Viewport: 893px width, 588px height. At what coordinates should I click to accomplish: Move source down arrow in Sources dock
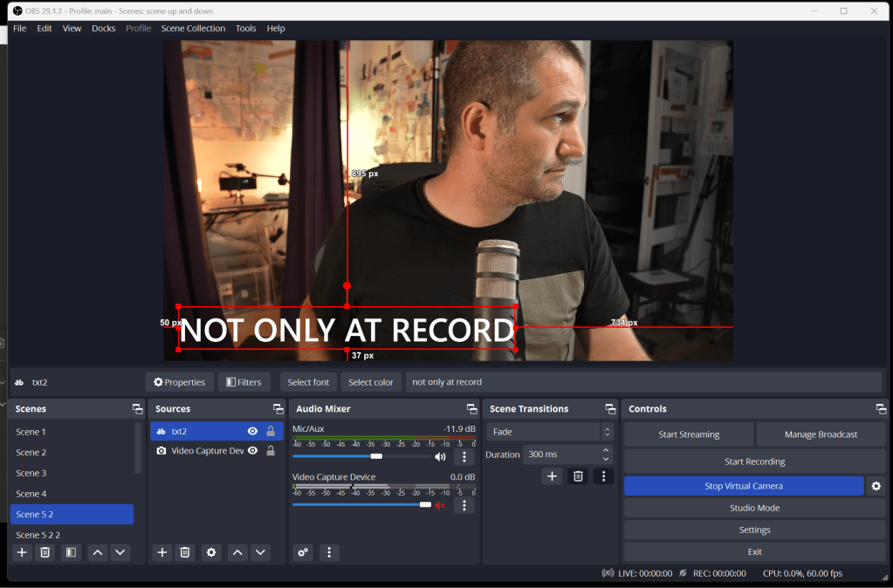pos(260,552)
